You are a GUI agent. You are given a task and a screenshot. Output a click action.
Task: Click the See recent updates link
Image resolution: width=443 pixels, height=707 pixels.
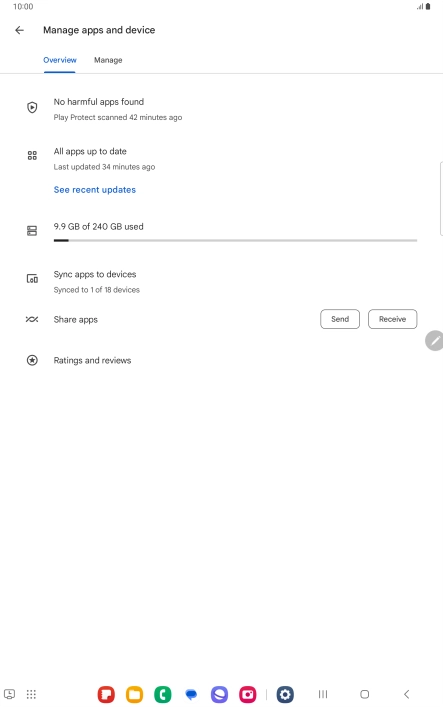[95, 190]
